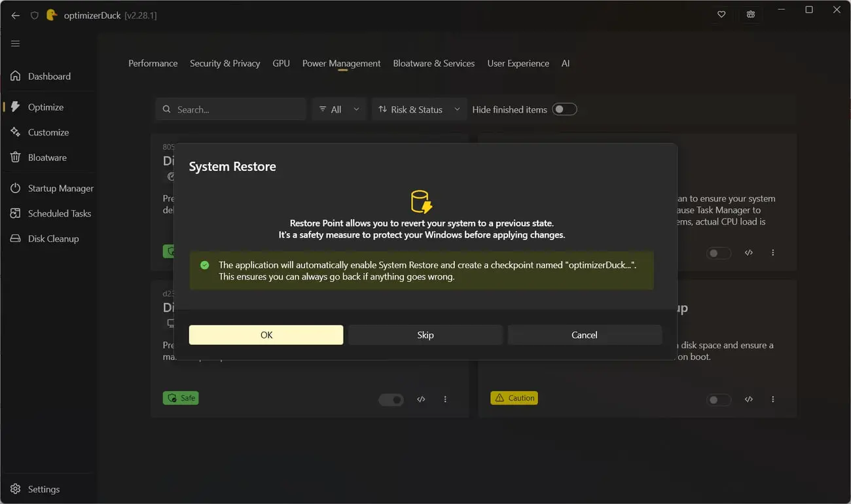Image resolution: width=851 pixels, height=504 pixels.
Task: Click the Optimize lightning icon
Action: pyautogui.click(x=16, y=107)
